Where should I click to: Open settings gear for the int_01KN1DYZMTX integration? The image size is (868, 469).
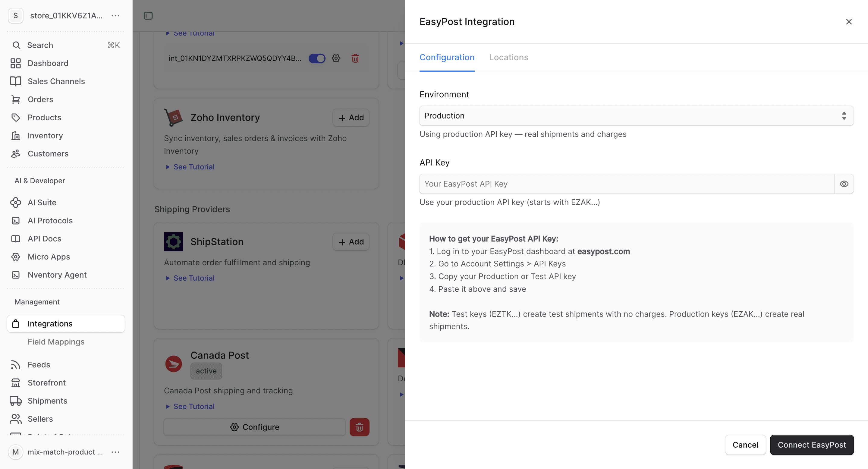point(336,58)
